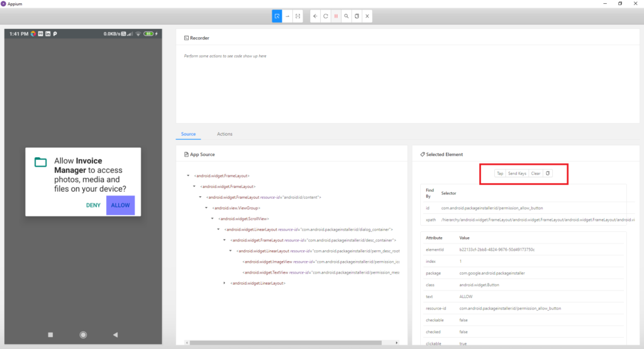Image resolution: width=644 pixels, height=349 pixels.
Task: Collapse the dialog_container LinearLayout node
Action: 218,229
